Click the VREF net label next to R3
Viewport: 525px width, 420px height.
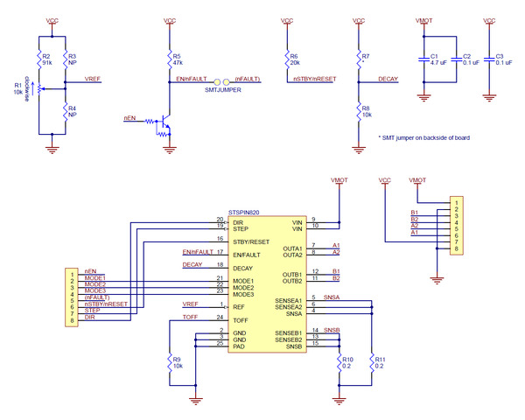tap(93, 79)
